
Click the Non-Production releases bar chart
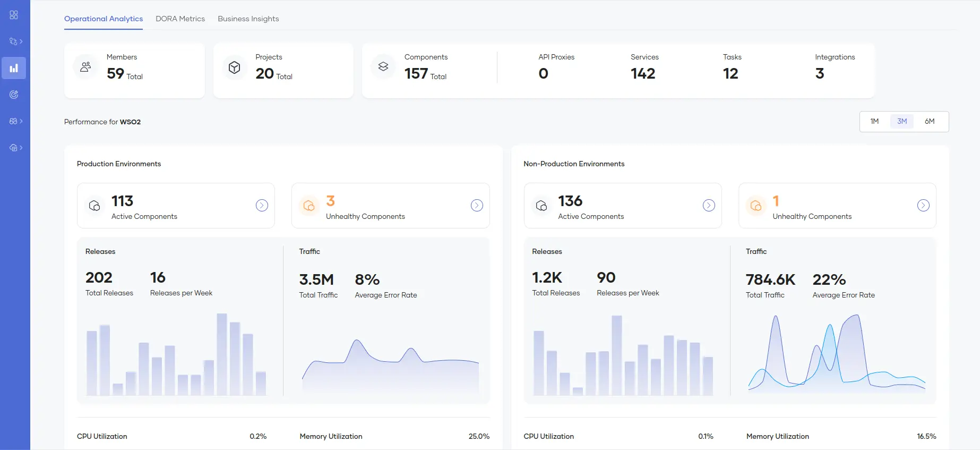click(x=623, y=355)
